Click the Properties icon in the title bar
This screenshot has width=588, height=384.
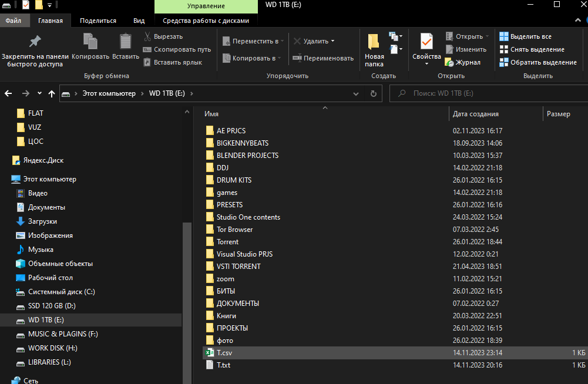tap(25, 5)
